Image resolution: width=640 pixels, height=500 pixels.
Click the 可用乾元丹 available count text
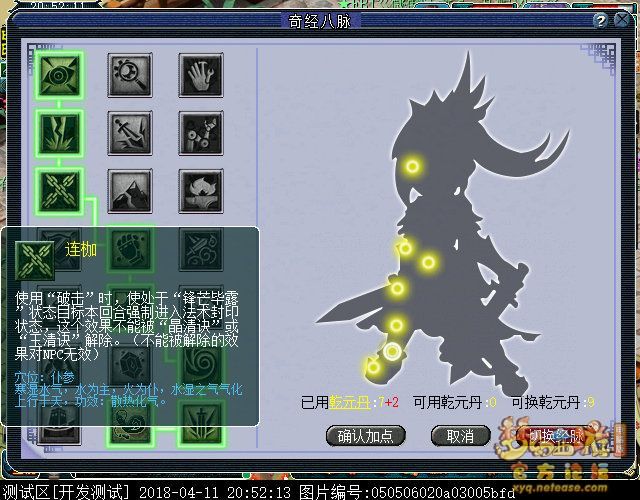[x=455, y=402]
